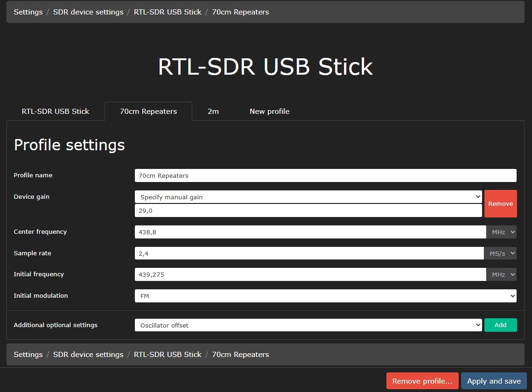Open SDR device settings in top breadcrumb

[x=88, y=12]
